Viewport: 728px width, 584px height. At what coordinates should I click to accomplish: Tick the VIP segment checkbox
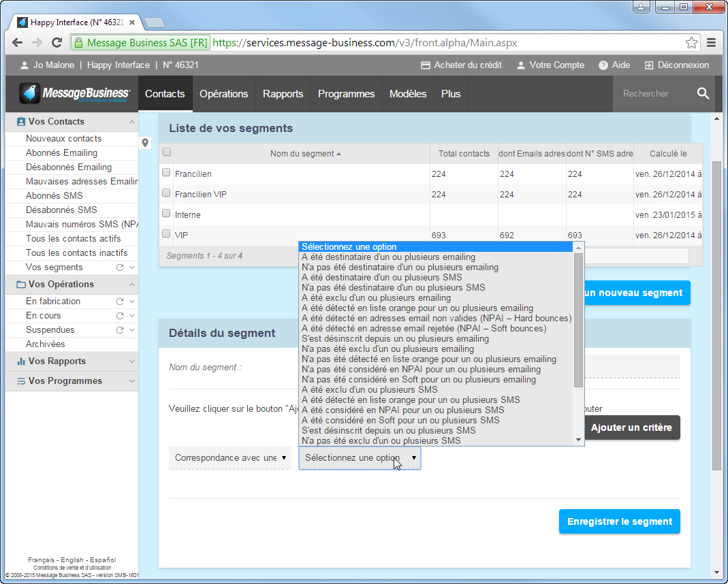(x=166, y=234)
